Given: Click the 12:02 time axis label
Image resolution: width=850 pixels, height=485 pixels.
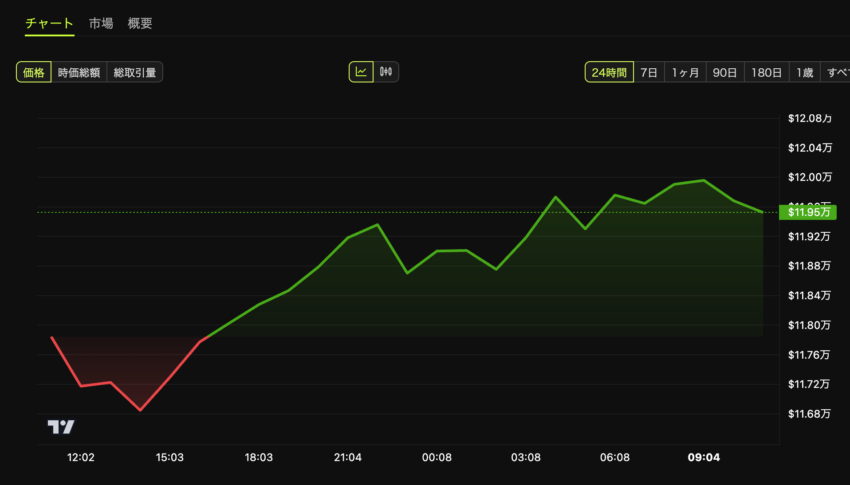Looking at the screenshot, I should [x=81, y=457].
